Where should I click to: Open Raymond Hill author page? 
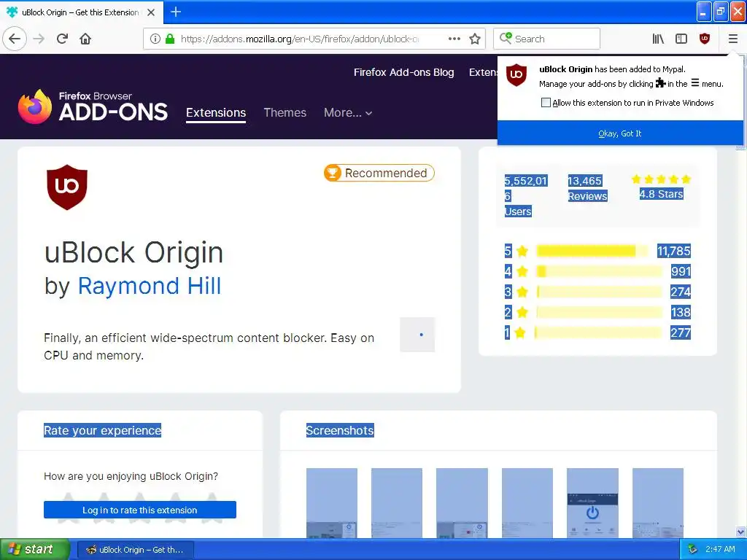tap(149, 286)
